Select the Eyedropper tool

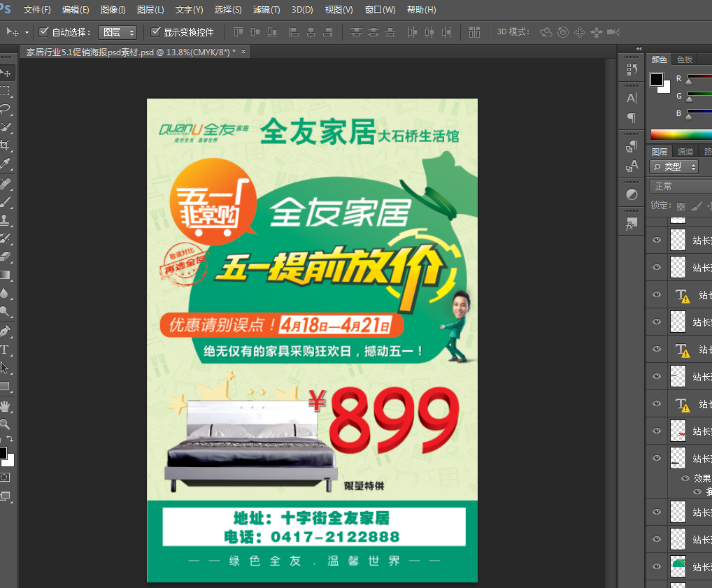pos(5,164)
